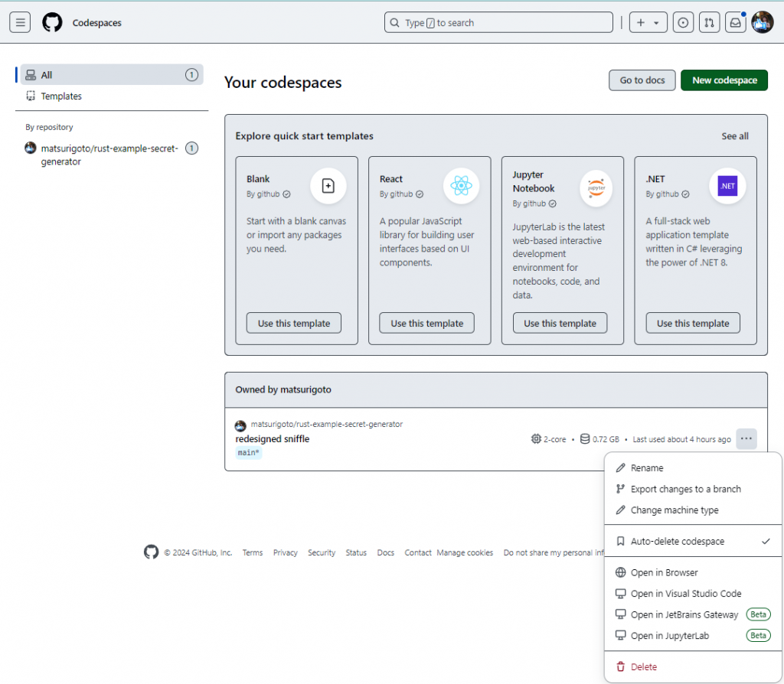Select Delete from the codespace menu

pyautogui.click(x=693, y=666)
